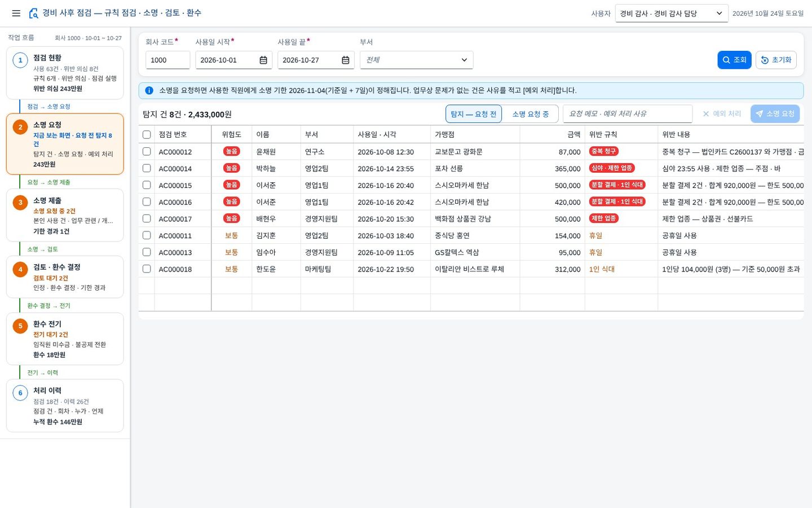Click merchant name 교보문고 광화문

pos(458,152)
